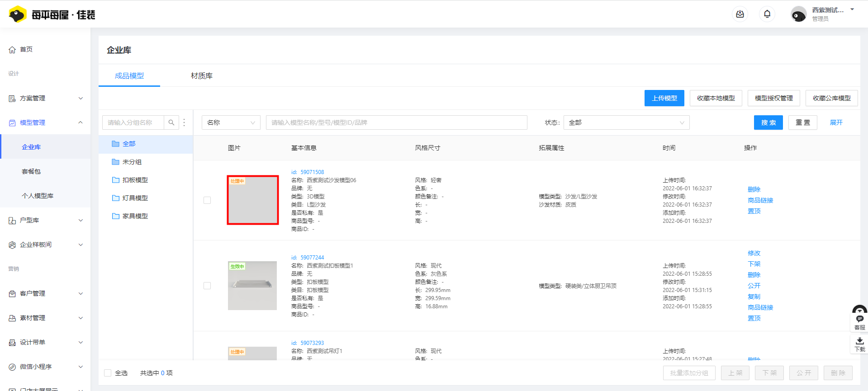
Task: Open the 扣板模型 folder
Action: pos(146,180)
